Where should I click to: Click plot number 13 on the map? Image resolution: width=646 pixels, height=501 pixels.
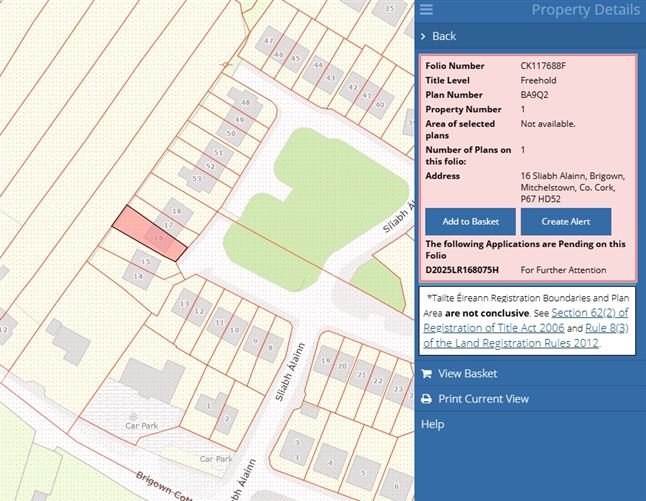[x=184, y=303]
